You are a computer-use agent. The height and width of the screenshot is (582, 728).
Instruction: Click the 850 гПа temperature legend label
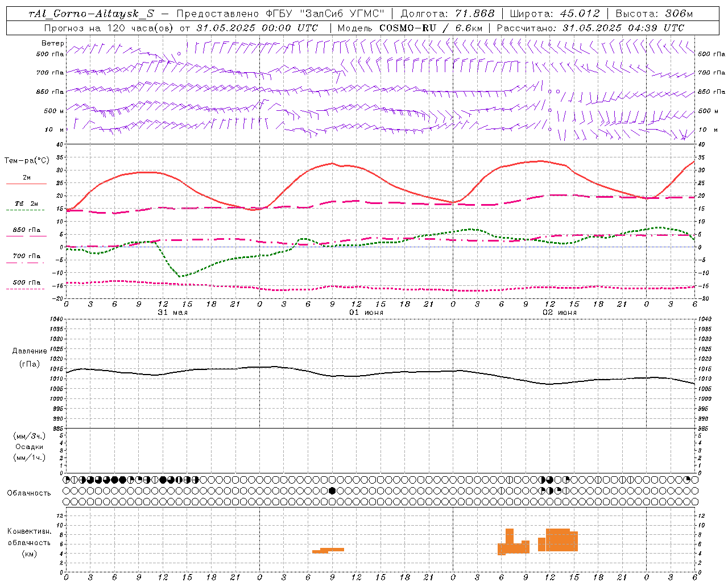26,230
